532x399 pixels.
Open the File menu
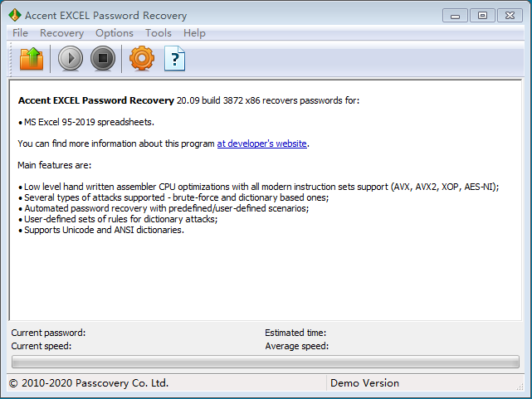point(21,33)
